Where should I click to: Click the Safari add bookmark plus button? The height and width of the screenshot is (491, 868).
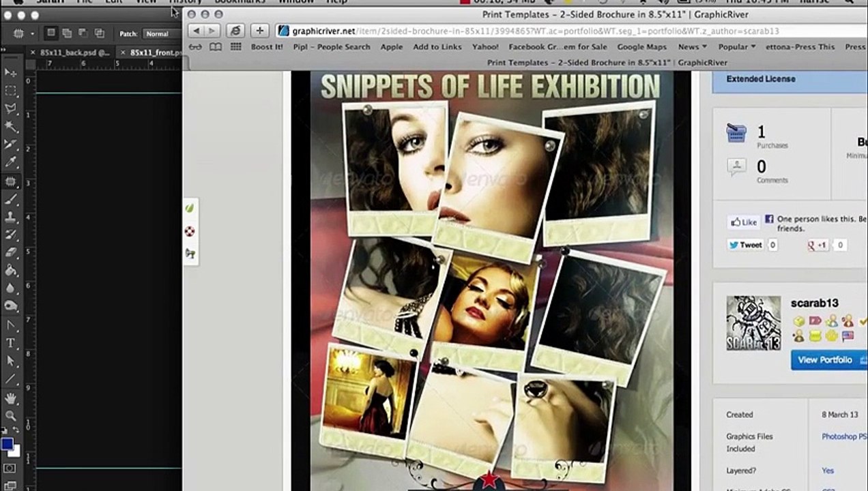(x=259, y=31)
